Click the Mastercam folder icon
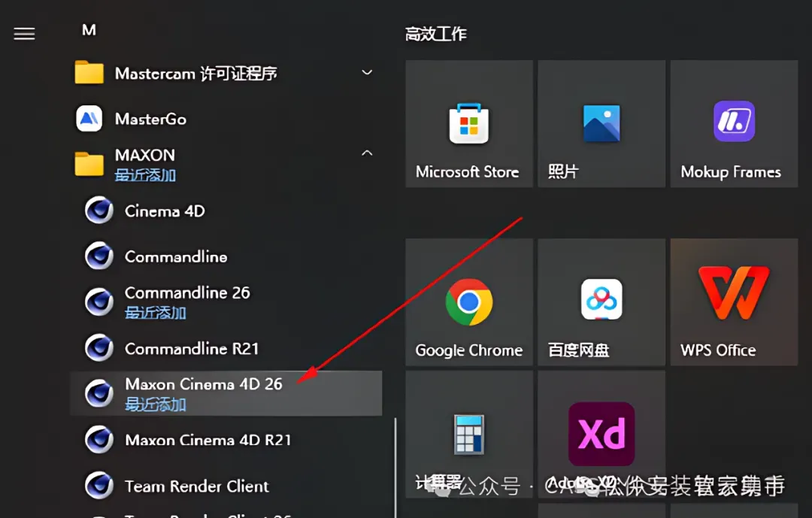The width and height of the screenshot is (812, 518). pos(89,72)
